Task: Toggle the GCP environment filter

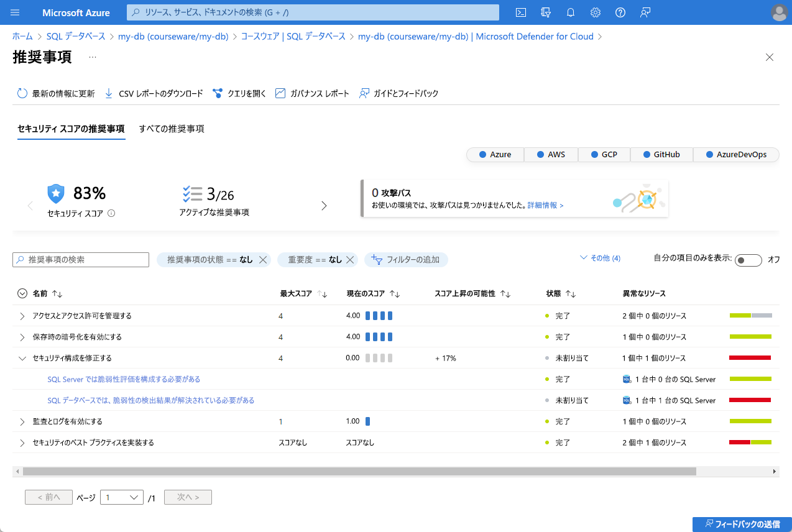Action: coord(604,155)
